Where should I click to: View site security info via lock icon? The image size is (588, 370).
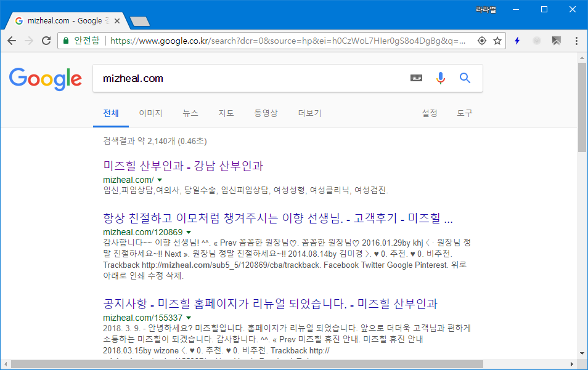coord(66,41)
